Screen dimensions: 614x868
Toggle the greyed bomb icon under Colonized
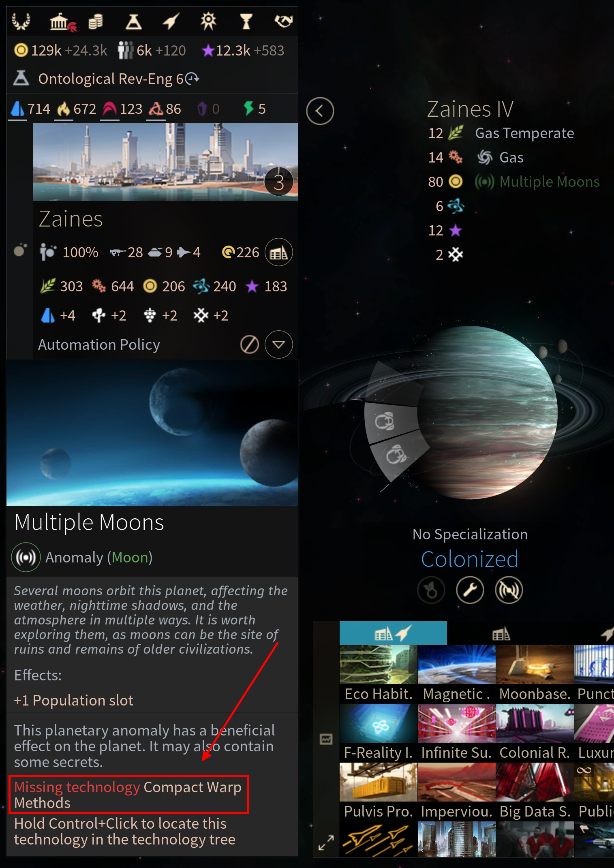[431, 590]
